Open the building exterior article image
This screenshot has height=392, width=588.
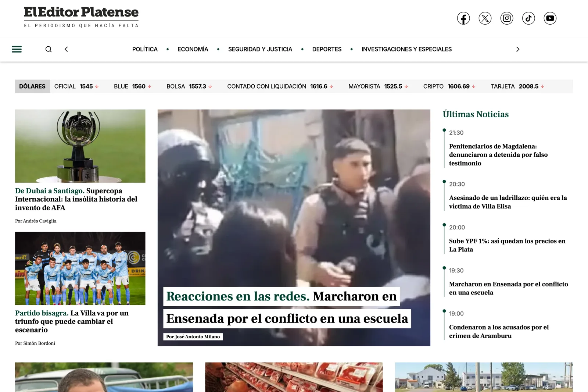click(x=484, y=377)
